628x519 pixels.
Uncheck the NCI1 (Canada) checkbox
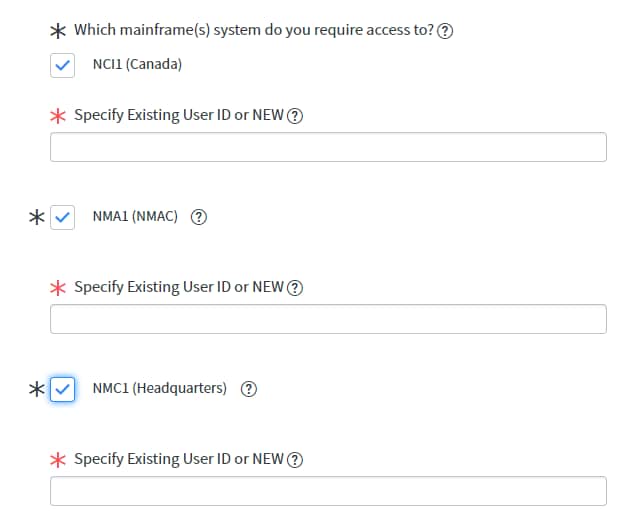pyautogui.click(x=62, y=65)
